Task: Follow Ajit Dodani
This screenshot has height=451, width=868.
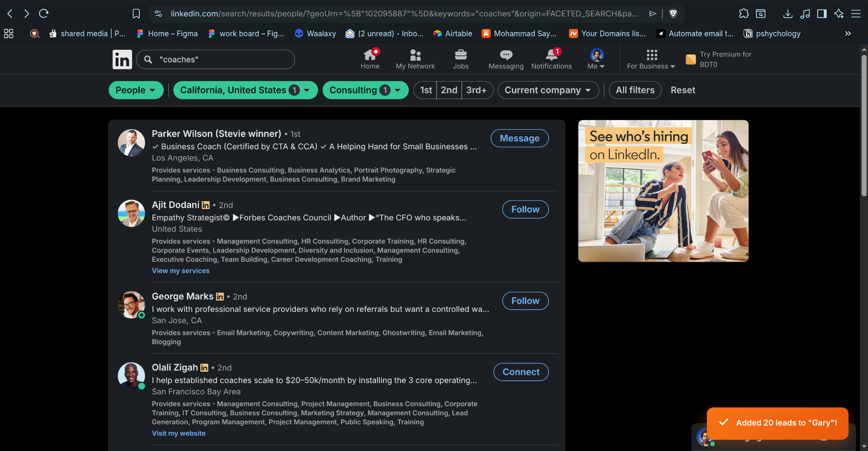Action: 525,209
